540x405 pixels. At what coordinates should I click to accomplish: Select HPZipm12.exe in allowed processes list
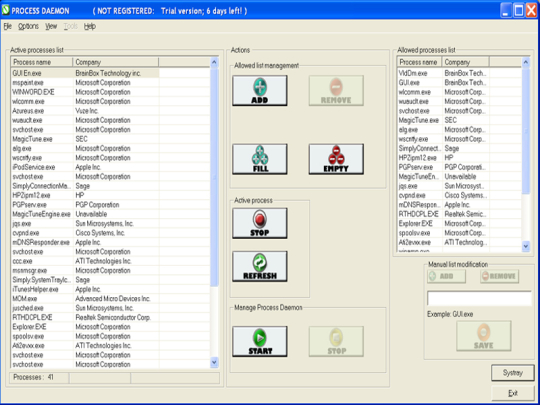459,158
